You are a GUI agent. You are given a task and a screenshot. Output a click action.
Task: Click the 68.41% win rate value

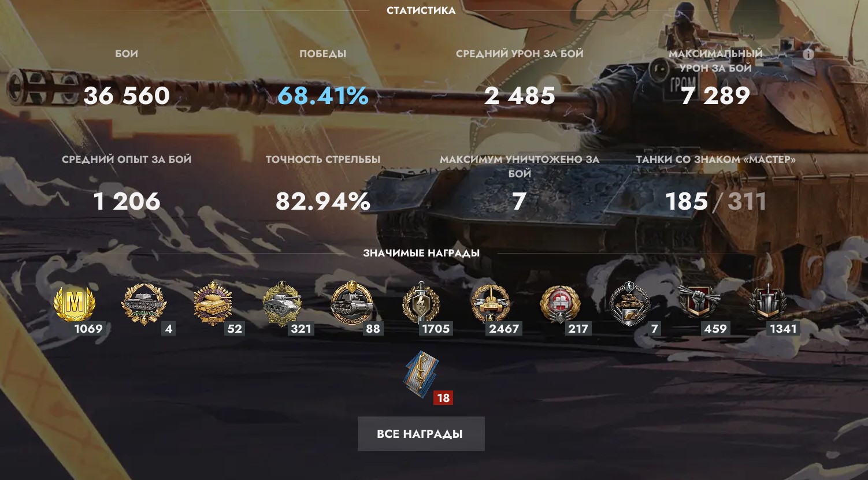click(323, 95)
